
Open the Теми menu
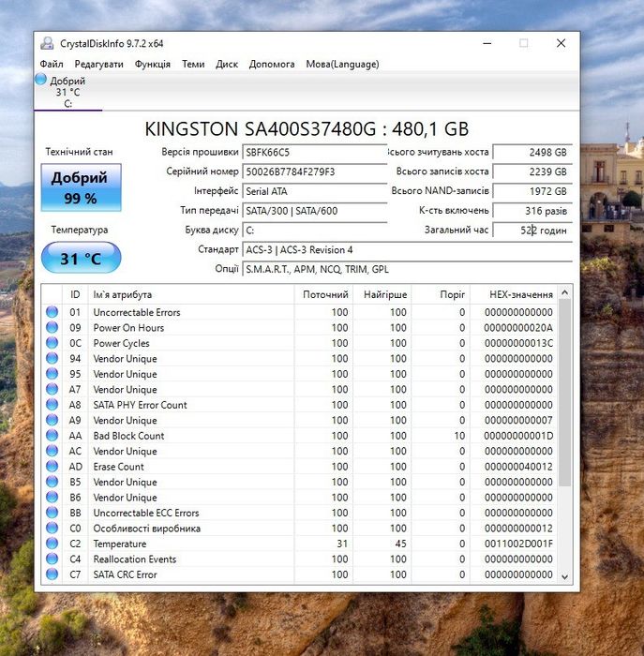pyautogui.click(x=193, y=64)
